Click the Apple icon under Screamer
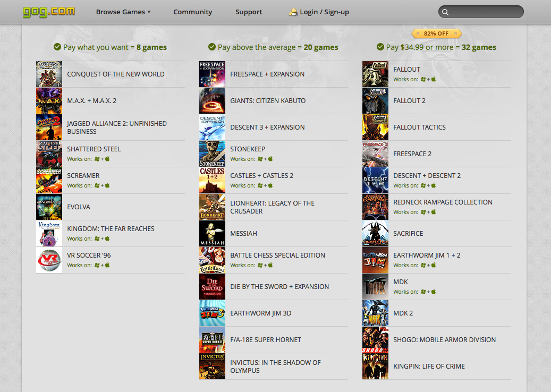The image size is (551, 392). 107,185
